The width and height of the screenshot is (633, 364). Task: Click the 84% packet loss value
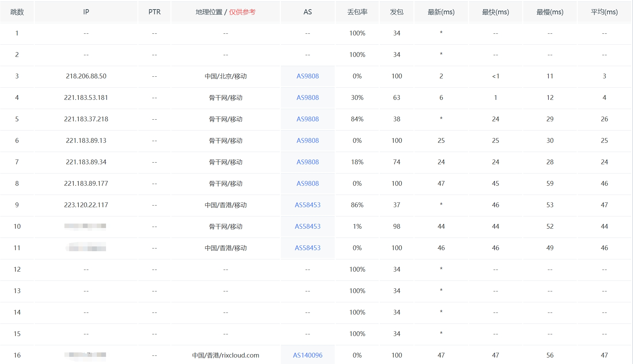pyautogui.click(x=357, y=119)
